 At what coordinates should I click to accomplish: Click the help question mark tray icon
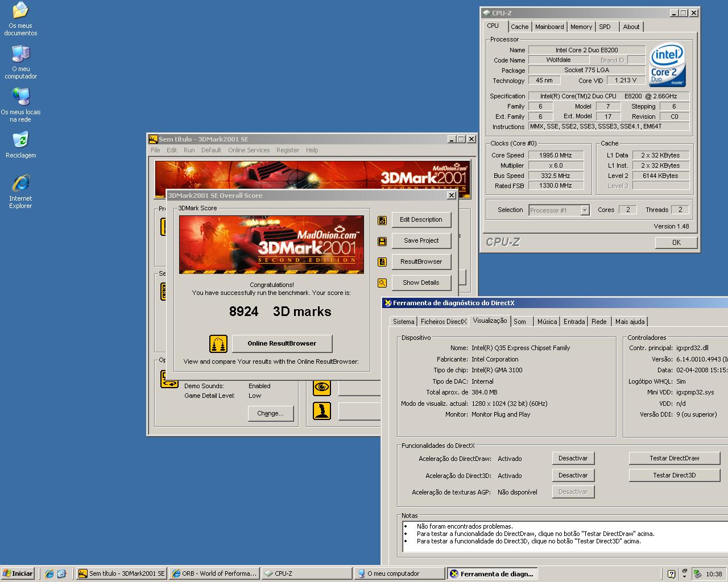pyautogui.click(x=671, y=574)
